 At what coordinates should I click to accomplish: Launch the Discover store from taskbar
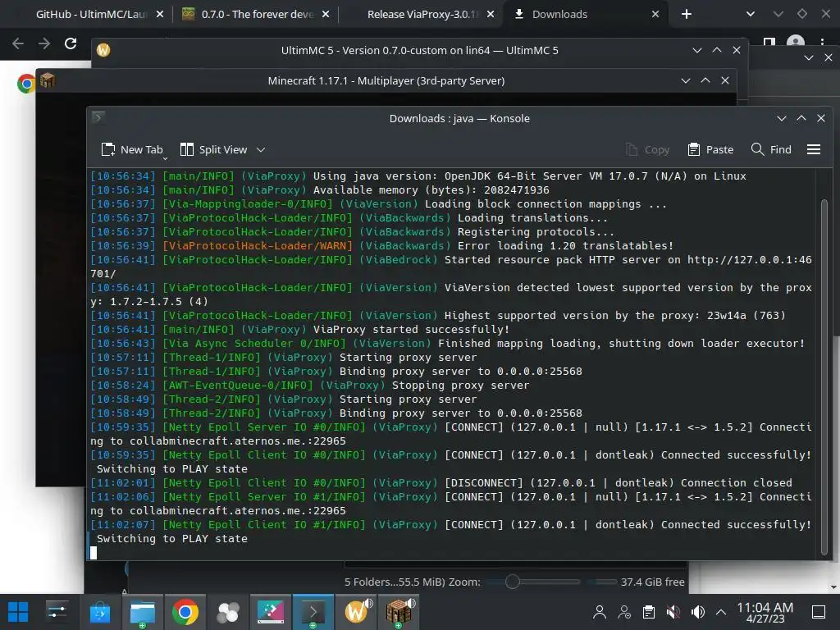coord(99,612)
